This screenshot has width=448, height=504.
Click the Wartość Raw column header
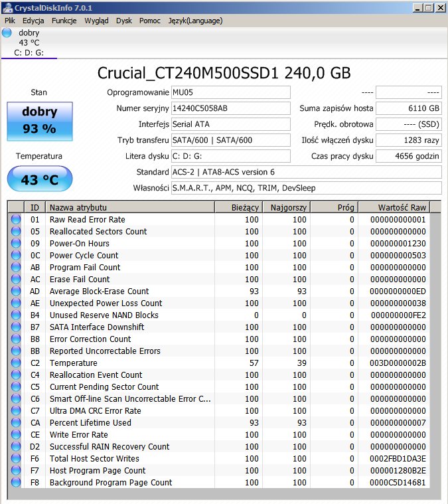coord(394,207)
